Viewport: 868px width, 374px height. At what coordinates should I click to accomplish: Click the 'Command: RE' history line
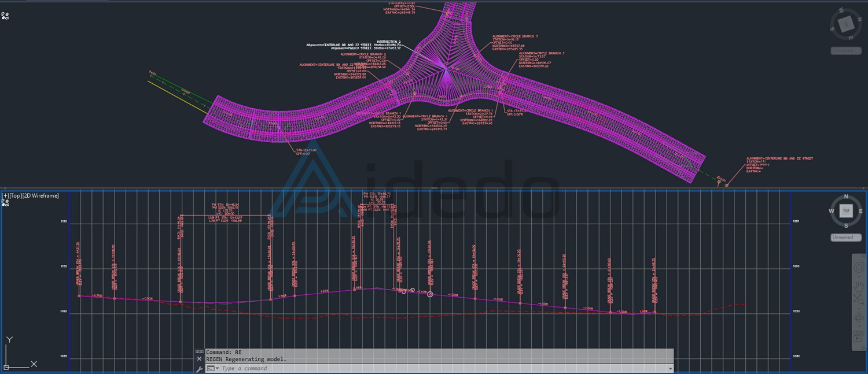pyautogui.click(x=223, y=352)
